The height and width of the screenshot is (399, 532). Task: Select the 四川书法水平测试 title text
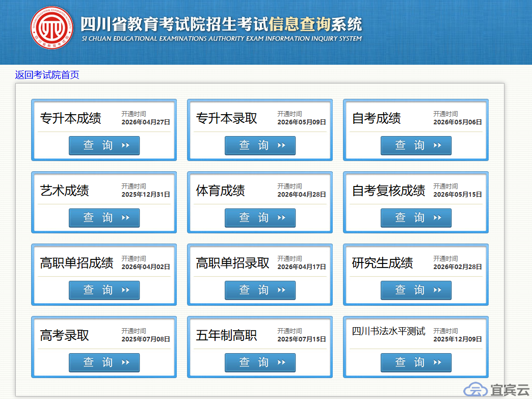(388, 331)
